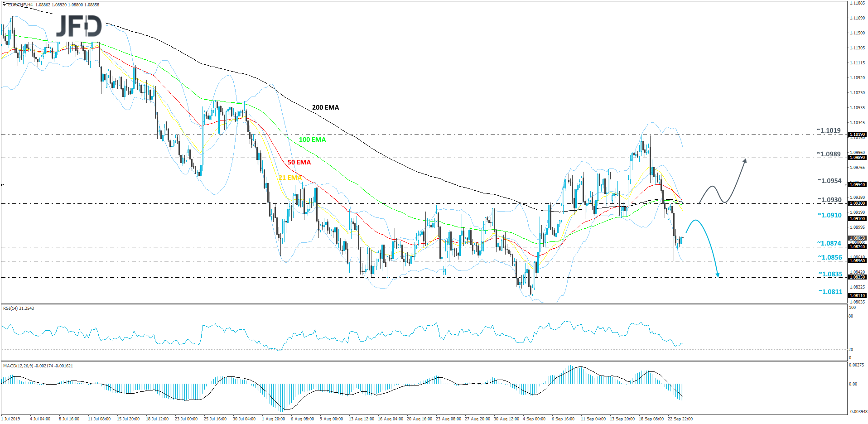Click the yellow 21 EMA label
This screenshot has width=868, height=424.
(x=290, y=178)
